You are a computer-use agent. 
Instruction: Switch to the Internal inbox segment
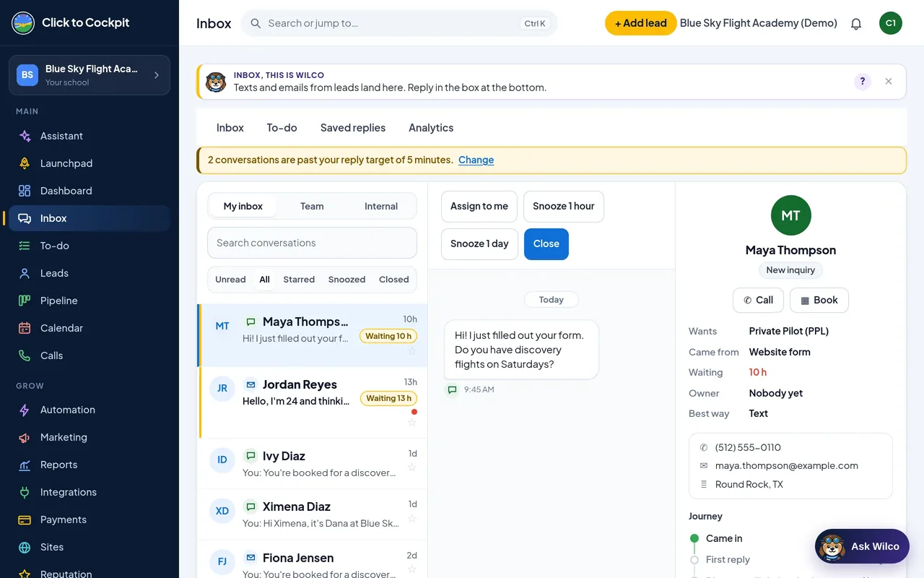coord(381,206)
